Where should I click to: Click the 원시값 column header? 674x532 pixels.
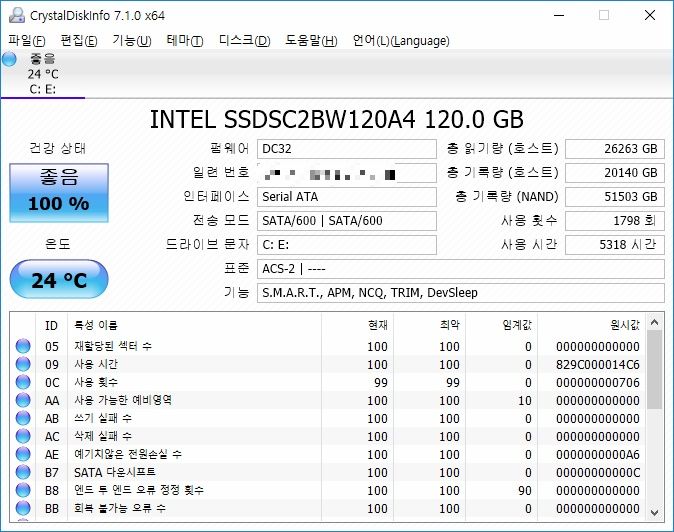[x=592, y=325]
